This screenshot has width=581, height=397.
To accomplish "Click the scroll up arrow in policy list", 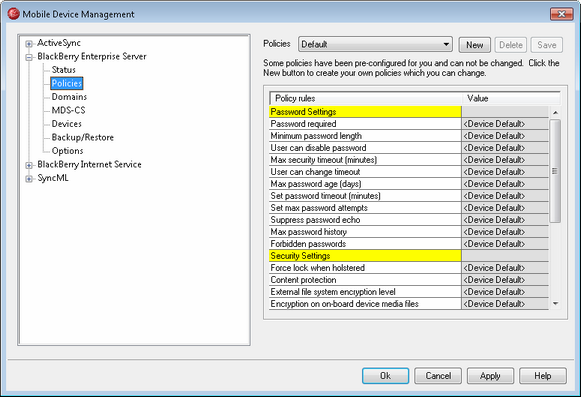I will [555, 112].
